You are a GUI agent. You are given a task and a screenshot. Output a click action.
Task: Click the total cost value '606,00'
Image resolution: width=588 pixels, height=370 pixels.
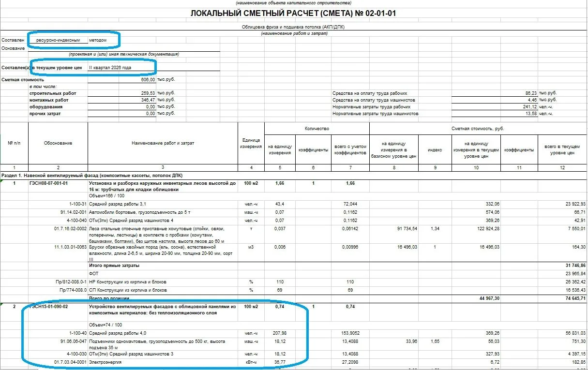click(x=148, y=80)
